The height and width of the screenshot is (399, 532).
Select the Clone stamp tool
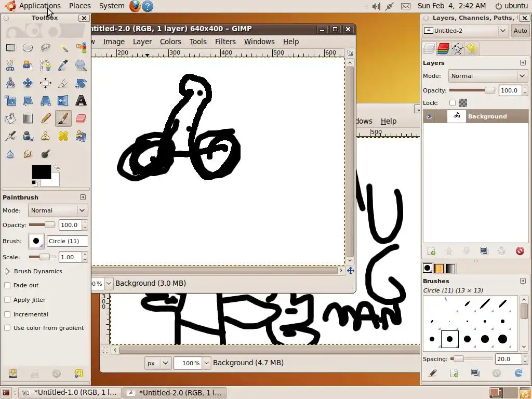(46, 136)
